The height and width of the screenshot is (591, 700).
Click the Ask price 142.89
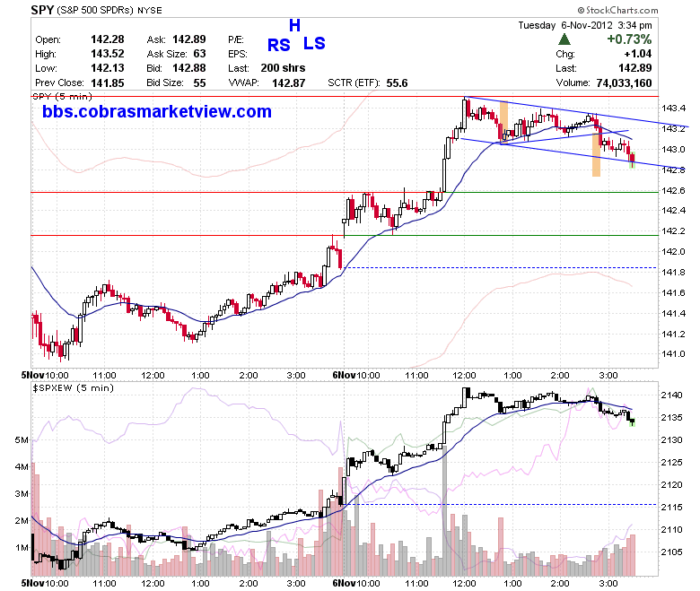coord(189,39)
